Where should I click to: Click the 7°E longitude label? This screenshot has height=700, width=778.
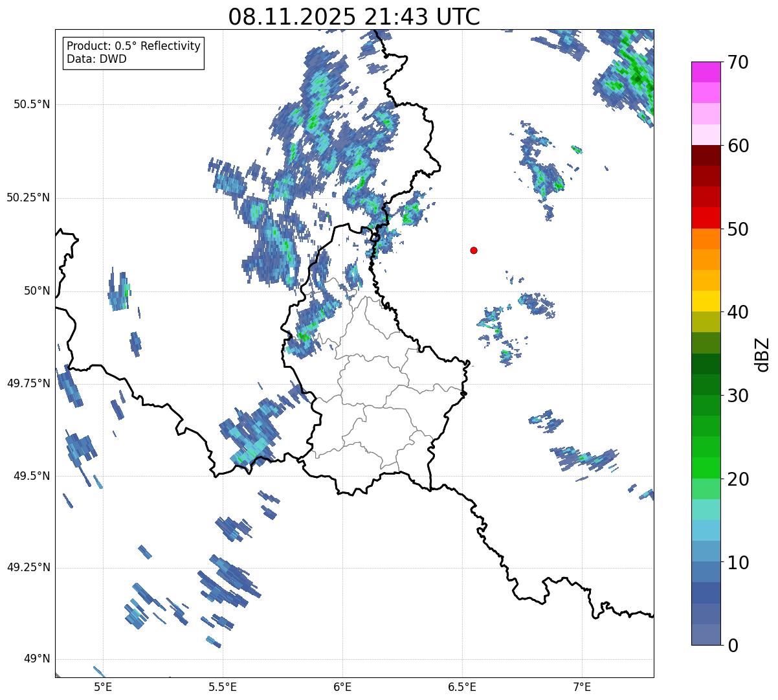pos(582,686)
